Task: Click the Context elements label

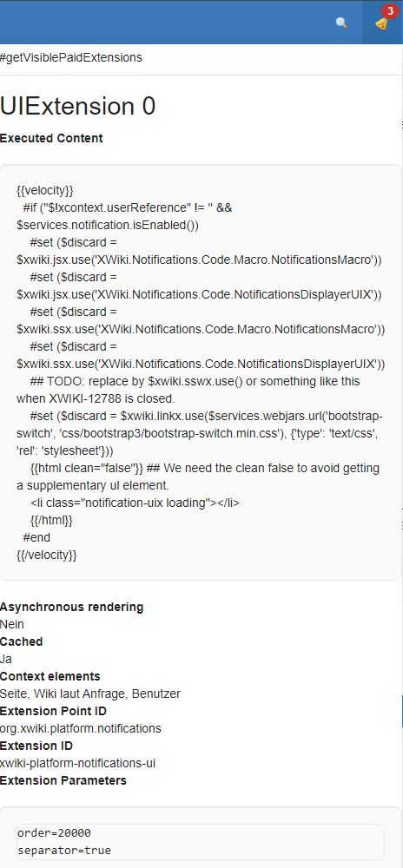Action: (x=50, y=676)
